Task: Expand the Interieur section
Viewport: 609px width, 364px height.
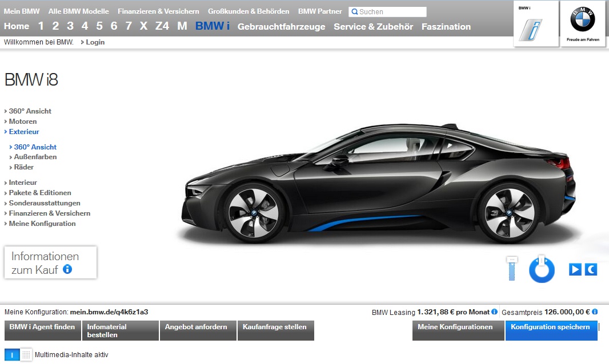Action: pyautogui.click(x=23, y=183)
